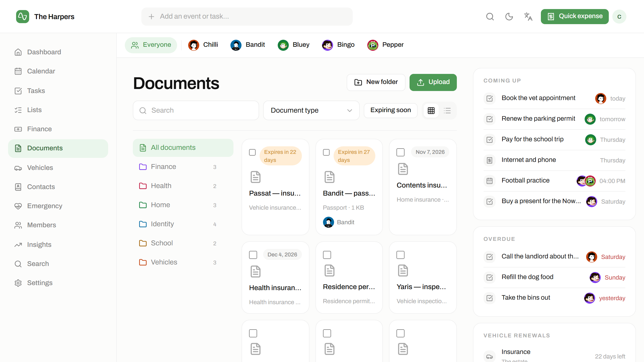Image resolution: width=644 pixels, height=362 pixels.
Task: Click the documents Search input field
Action: [196, 110]
